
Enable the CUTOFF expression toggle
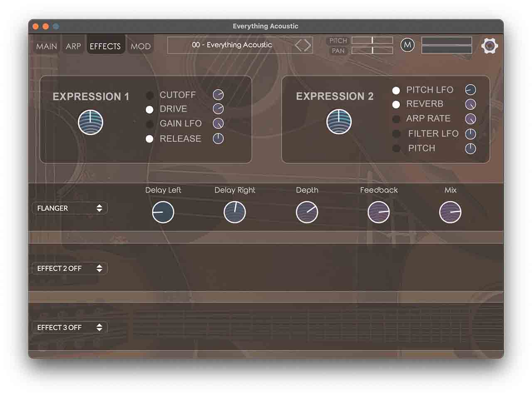150,96
